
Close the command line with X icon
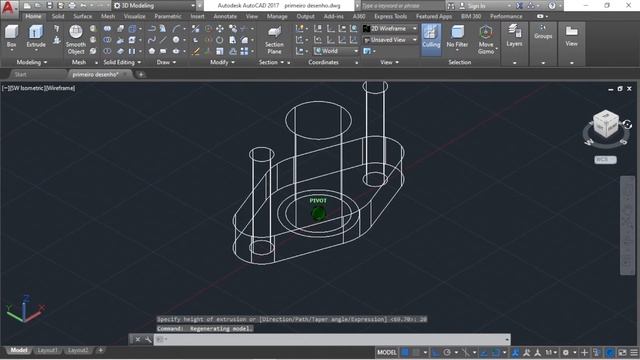point(138,339)
